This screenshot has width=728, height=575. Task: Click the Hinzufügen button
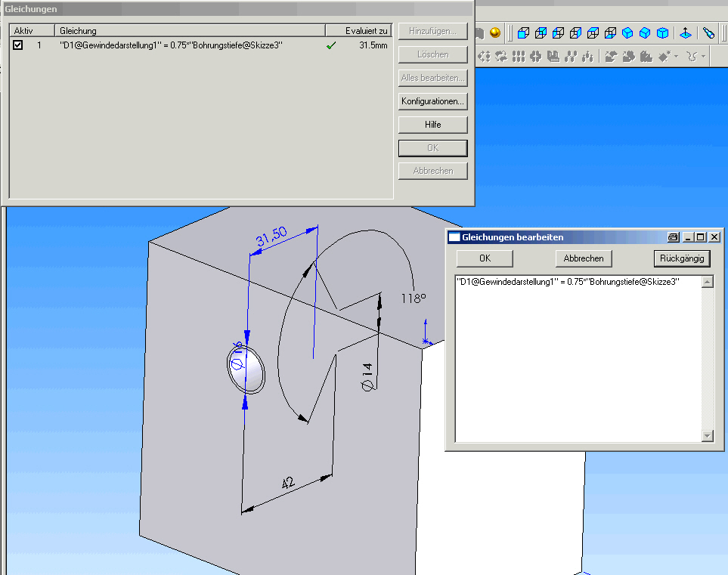[x=432, y=31]
